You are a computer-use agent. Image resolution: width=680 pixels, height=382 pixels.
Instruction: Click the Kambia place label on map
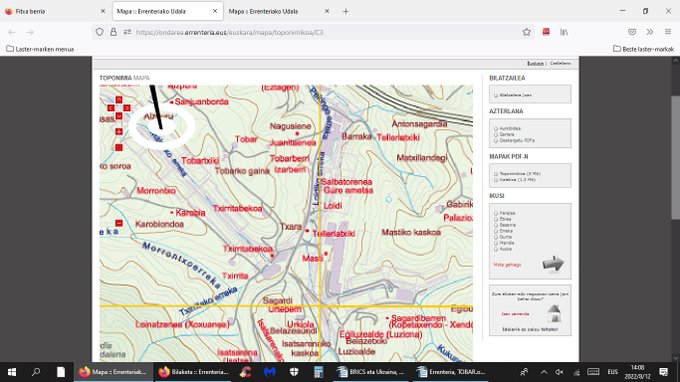pyautogui.click(x=190, y=213)
